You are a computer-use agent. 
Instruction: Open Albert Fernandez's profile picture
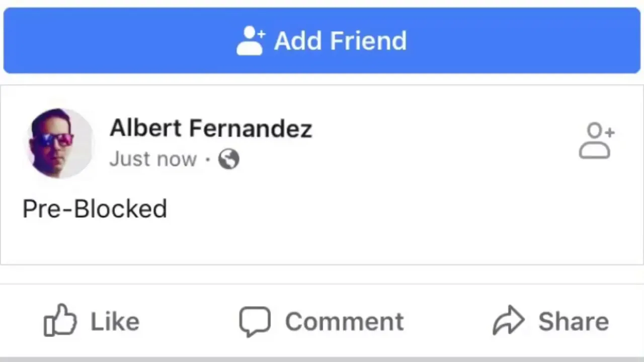click(x=60, y=143)
